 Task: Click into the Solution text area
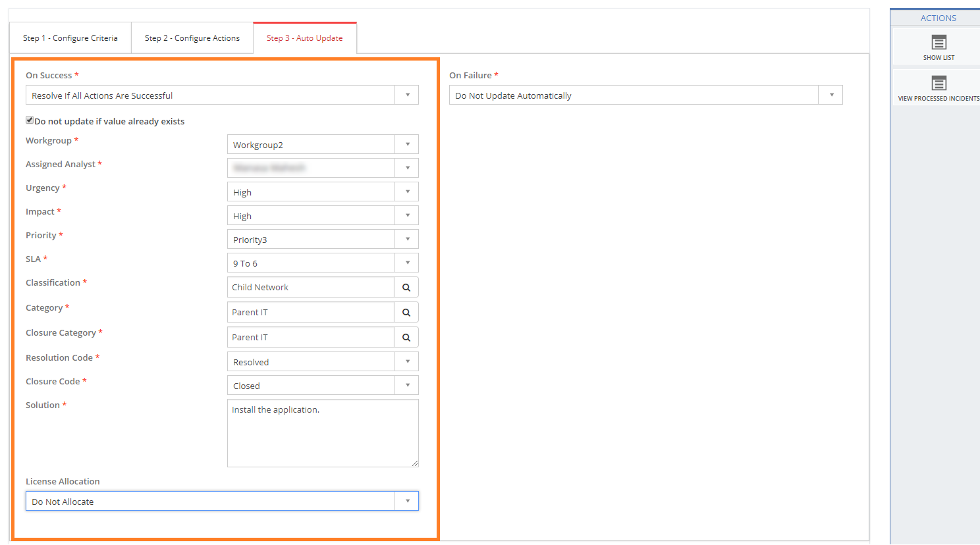point(323,433)
